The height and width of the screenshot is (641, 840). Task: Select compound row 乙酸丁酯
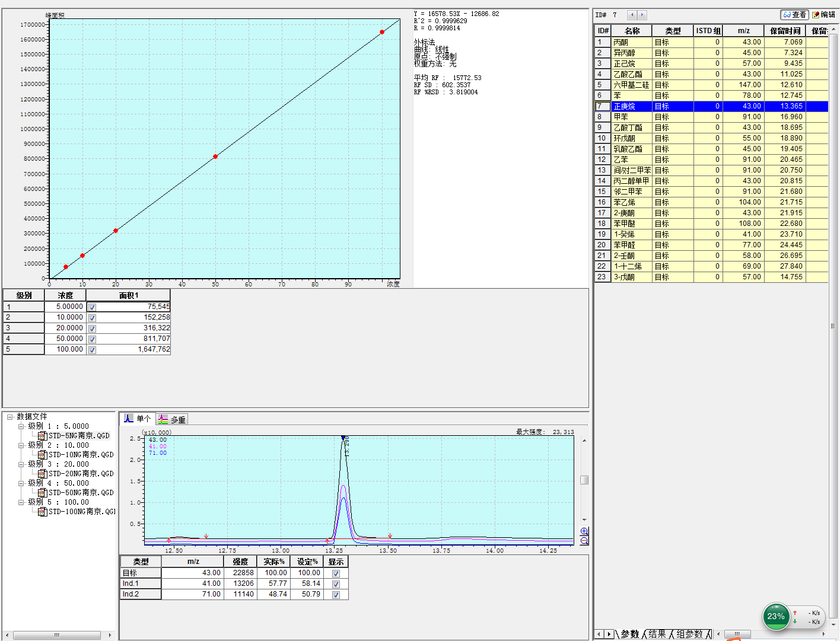(711, 127)
